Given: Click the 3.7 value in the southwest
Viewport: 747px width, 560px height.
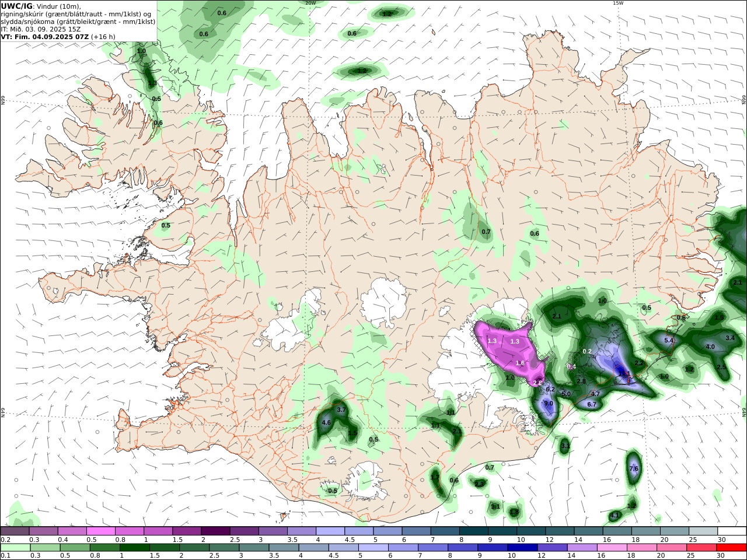Looking at the screenshot, I should (341, 410).
